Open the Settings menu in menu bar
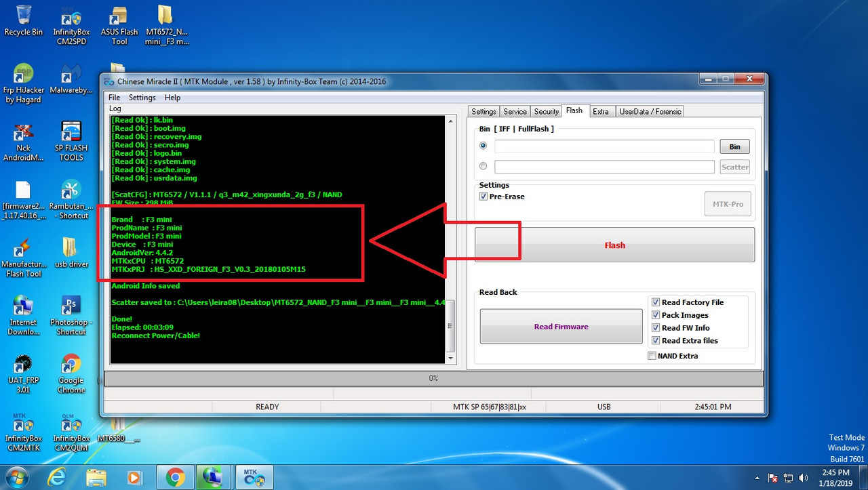This screenshot has width=868, height=490. tap(142, 98)
